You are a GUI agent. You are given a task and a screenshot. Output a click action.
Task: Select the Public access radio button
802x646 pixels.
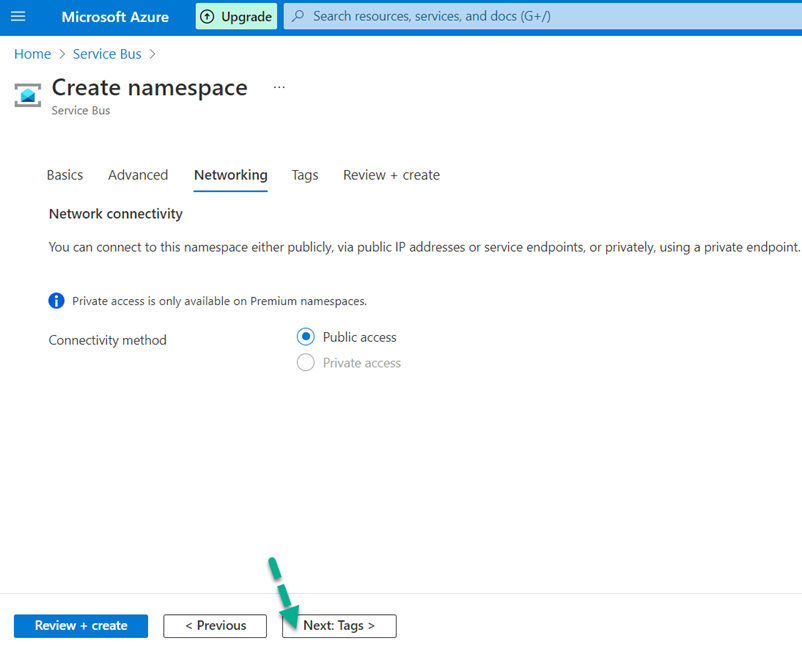click(x=305, y=337)
